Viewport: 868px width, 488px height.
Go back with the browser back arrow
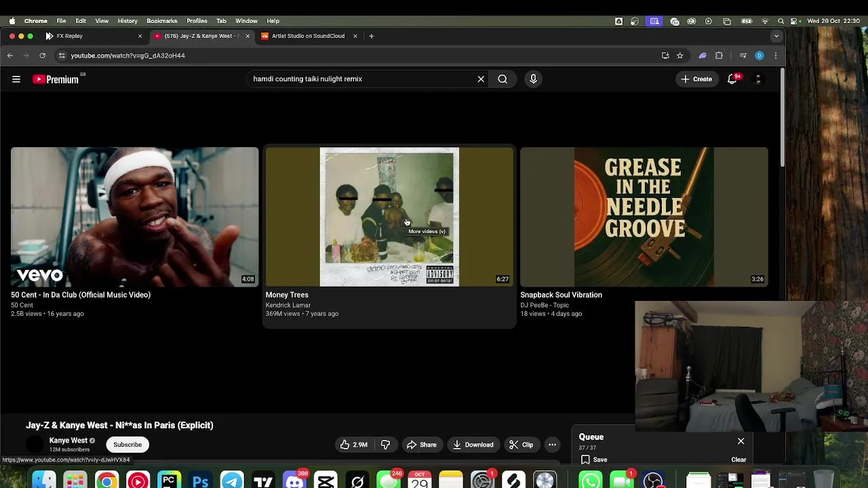(10, 56)
